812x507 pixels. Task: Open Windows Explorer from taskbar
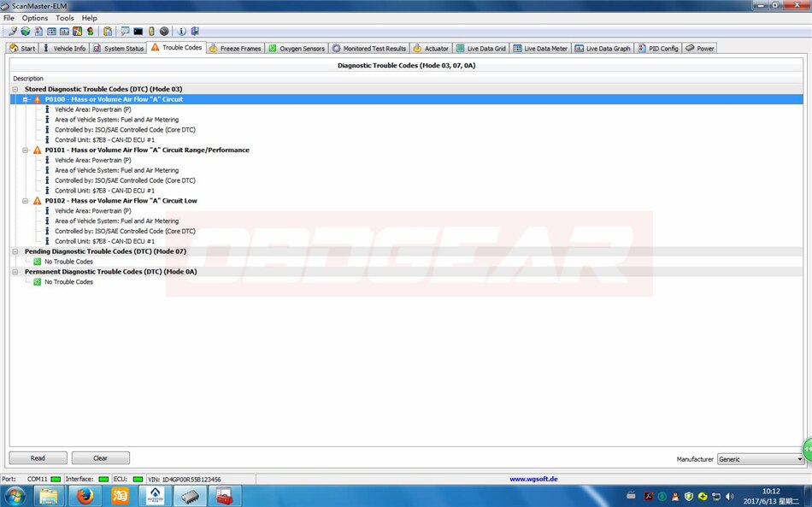tap(50, 496)
